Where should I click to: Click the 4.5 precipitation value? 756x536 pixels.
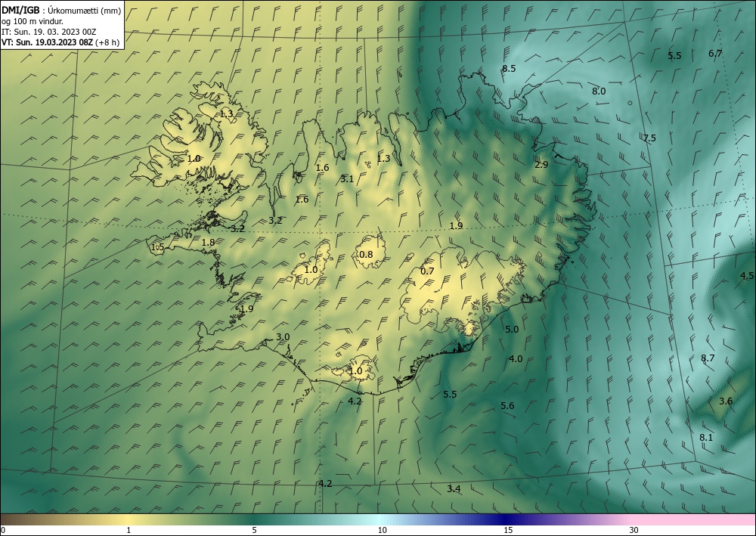(747, 276)
